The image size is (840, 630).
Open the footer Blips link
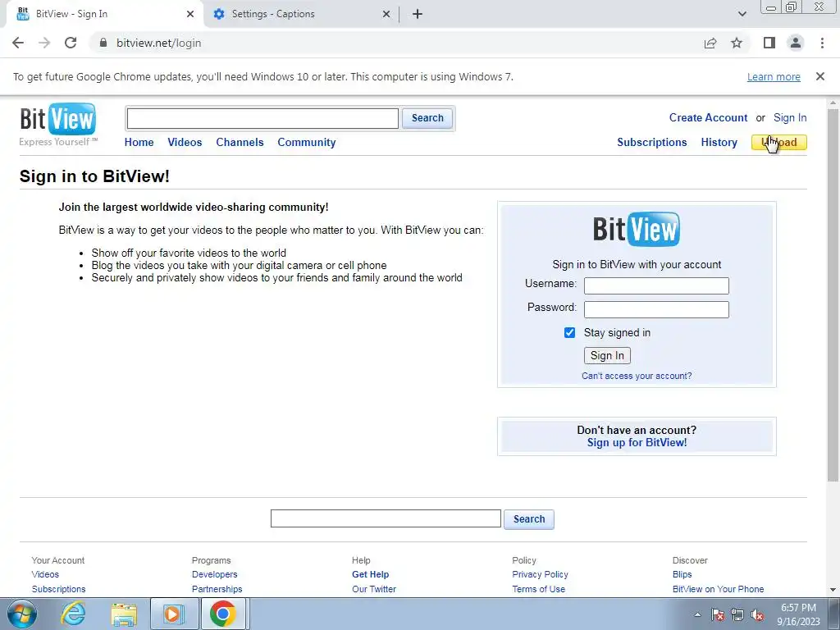682,574
